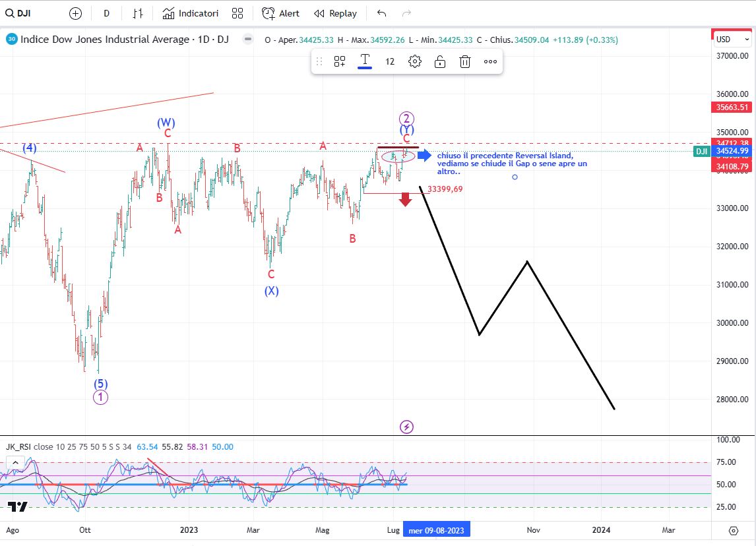Image resolution: width=756 pixels, height=546 pixels.
Task: Open the D time interval selector
Action: (107, 13)
